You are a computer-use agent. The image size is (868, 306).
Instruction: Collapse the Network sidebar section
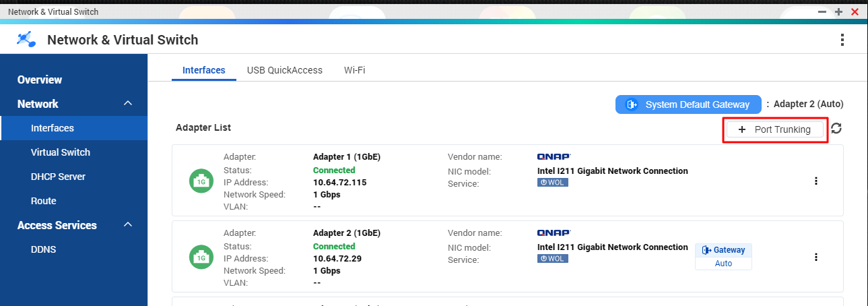pos(127,104)
